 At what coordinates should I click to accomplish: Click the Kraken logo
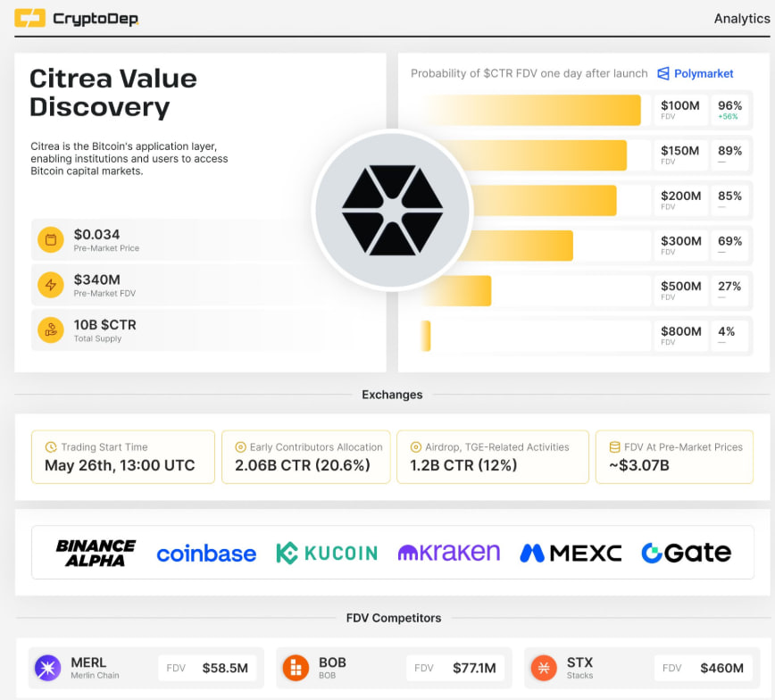click(x=449, y=552)
